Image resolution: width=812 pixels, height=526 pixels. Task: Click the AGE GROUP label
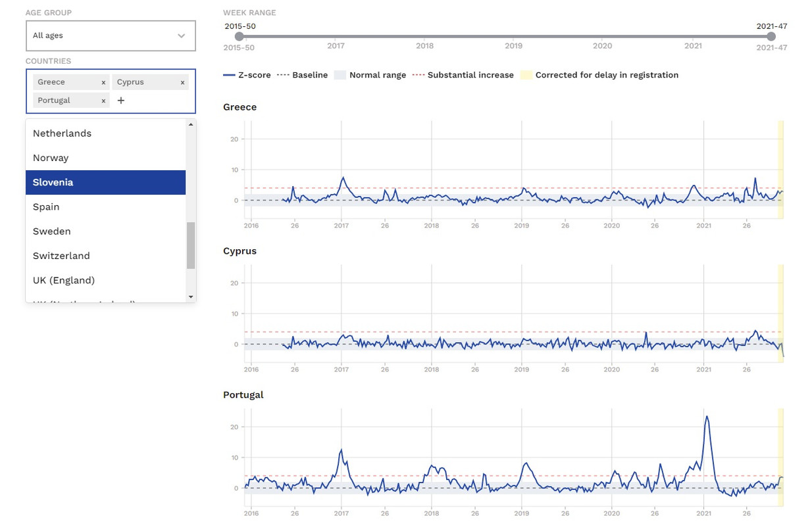point(49,12)
